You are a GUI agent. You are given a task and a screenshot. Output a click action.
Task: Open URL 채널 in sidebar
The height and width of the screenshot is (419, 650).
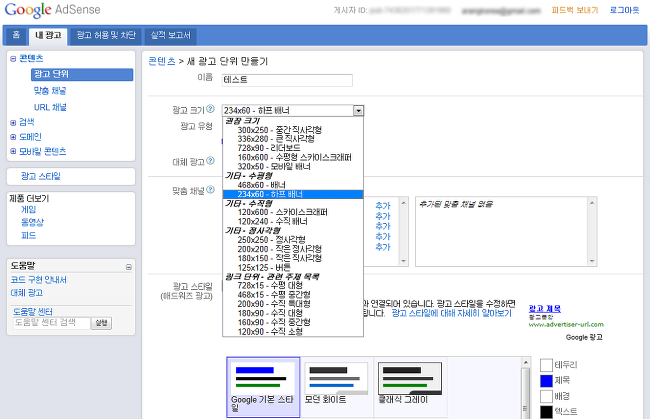[50, 107]
